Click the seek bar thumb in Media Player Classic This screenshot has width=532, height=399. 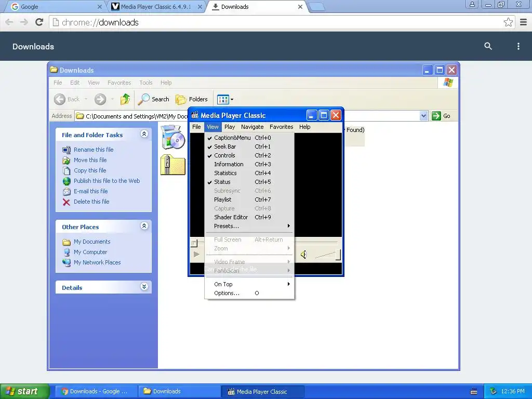click(x=194, y=243)
